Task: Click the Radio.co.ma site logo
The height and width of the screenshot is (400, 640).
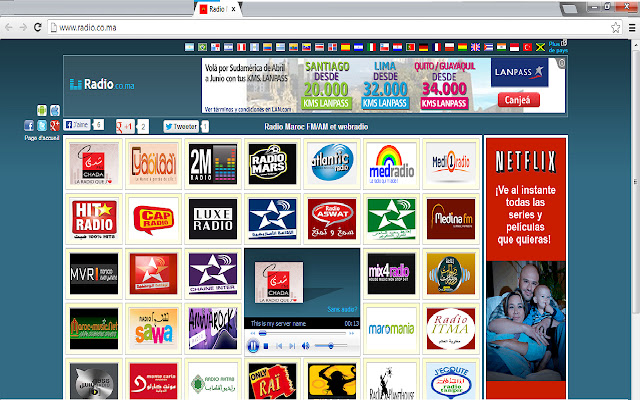Action: point(102,84)
